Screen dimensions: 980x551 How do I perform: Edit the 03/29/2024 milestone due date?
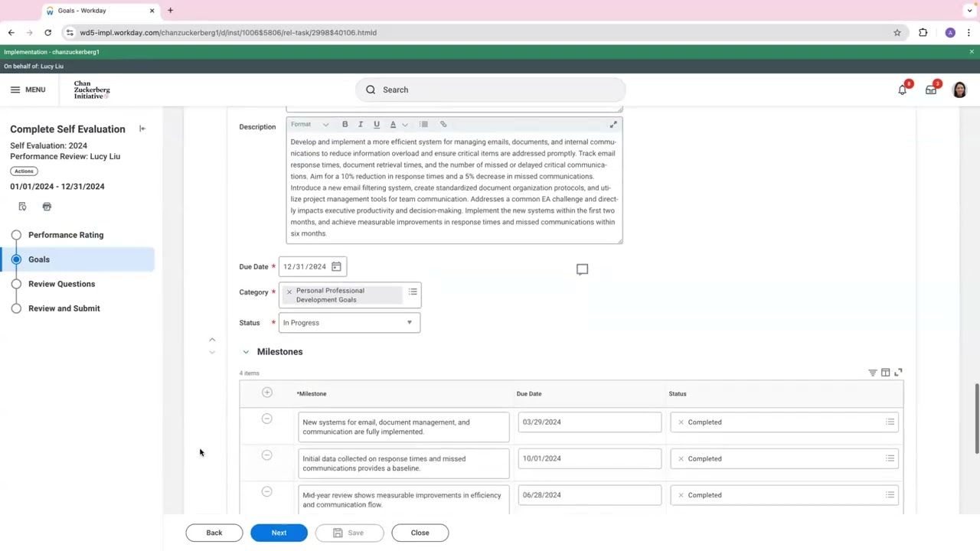click(590, 422)
